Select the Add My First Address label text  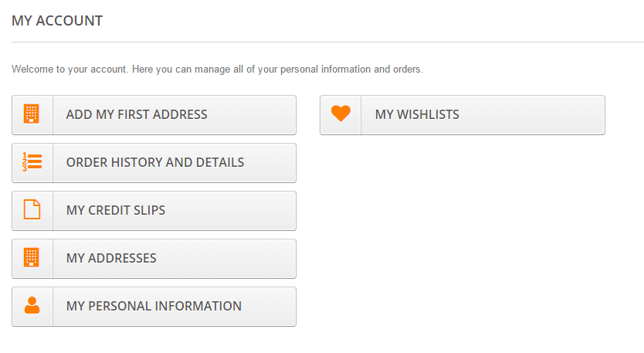tap(137, 115)
